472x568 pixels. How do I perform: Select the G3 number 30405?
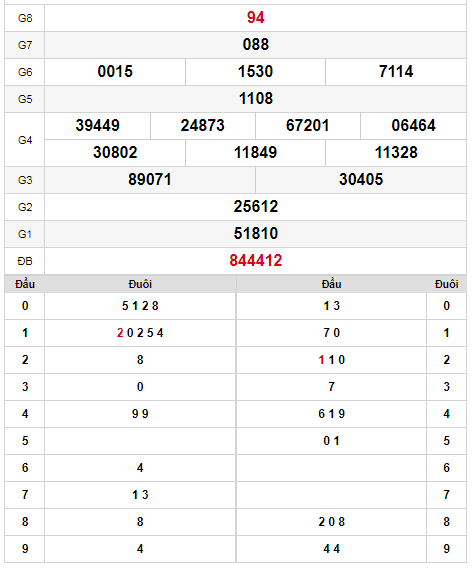361,180
